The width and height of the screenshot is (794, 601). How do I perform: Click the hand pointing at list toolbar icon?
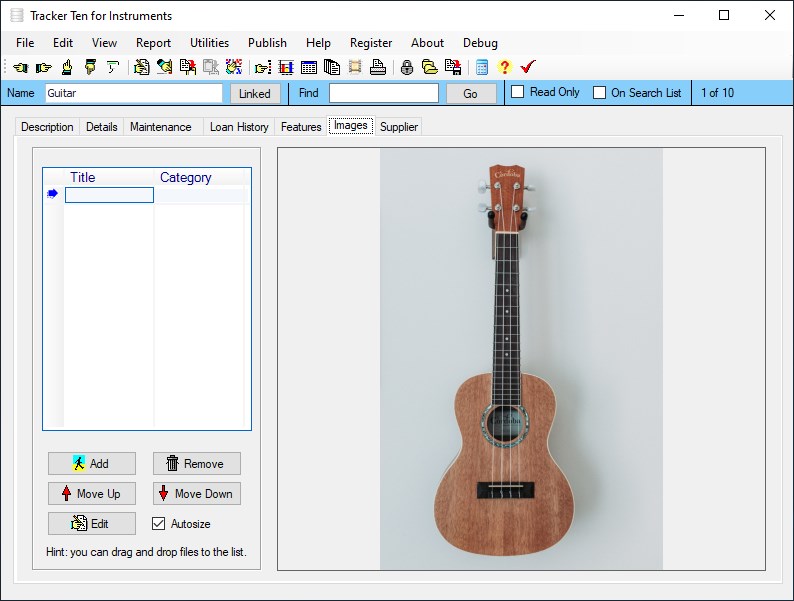(x=263, y=67)
